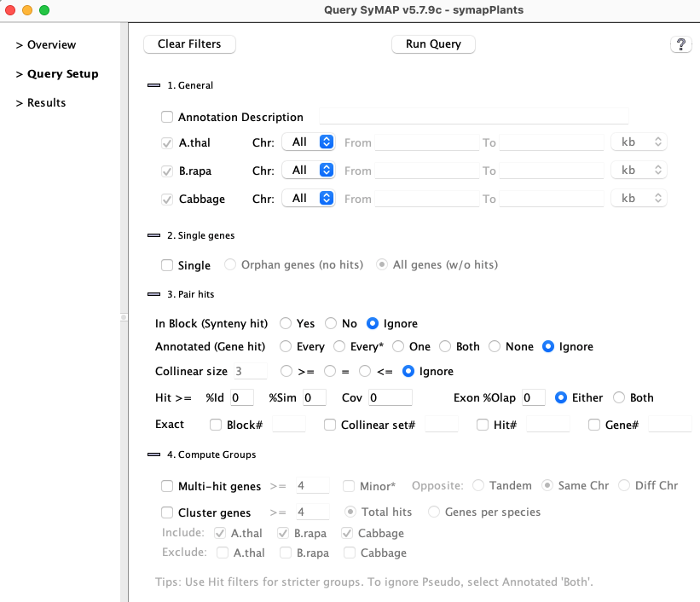Select Exon %Olap Either option
The image size is (700, 602).
coord(561,397)
